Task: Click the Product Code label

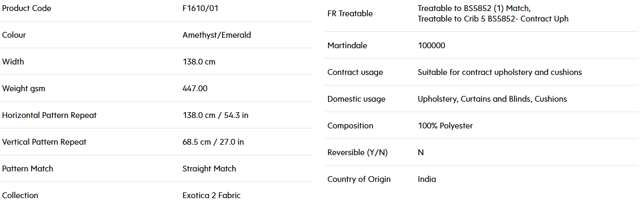Action: click(x=27, y=8)
